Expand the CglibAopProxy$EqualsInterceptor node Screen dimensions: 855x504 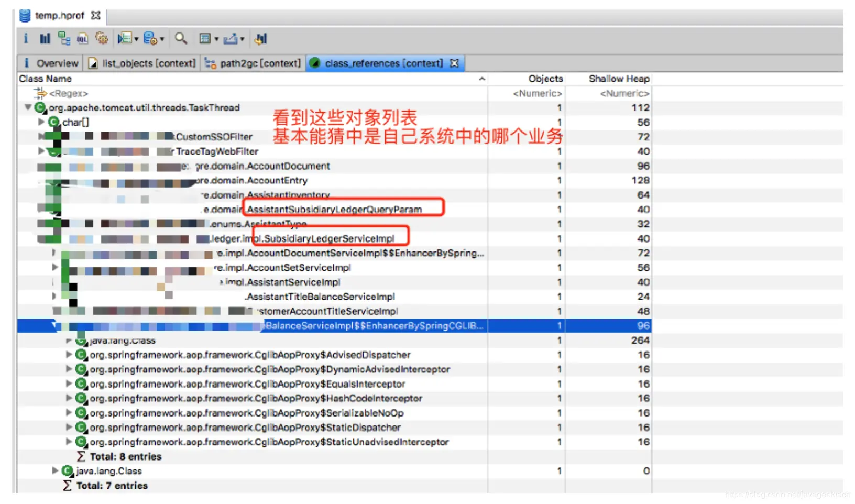point(69,384)
